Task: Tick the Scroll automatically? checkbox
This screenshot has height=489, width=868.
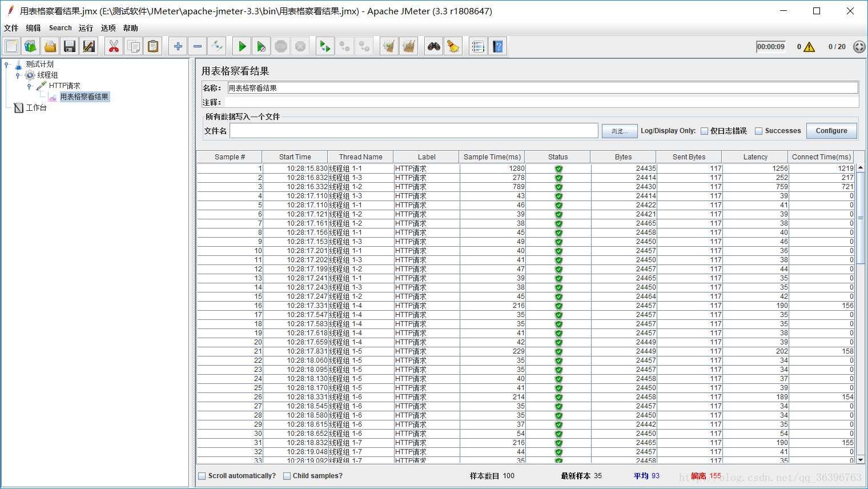Action: point(202,476)
